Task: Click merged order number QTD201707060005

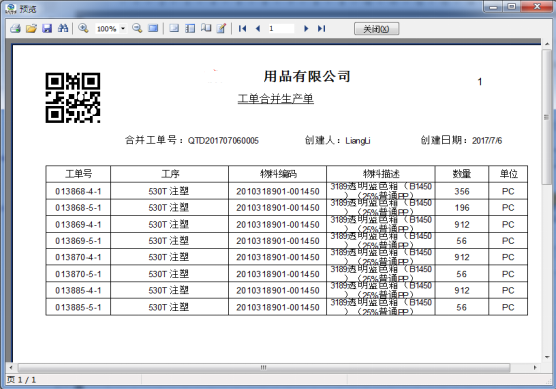Action: tap(223, 141)
